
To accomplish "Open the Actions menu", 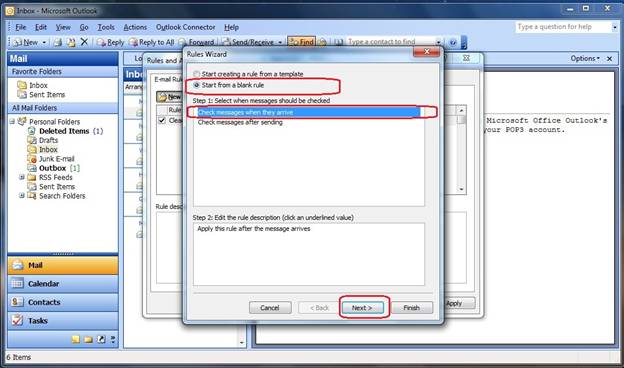I will click(x=135, y=27).
